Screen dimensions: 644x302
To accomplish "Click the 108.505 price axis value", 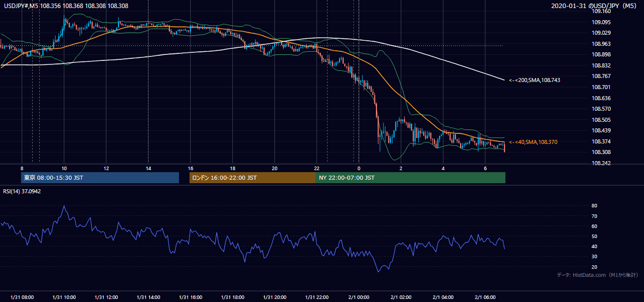I will (601, 120).
